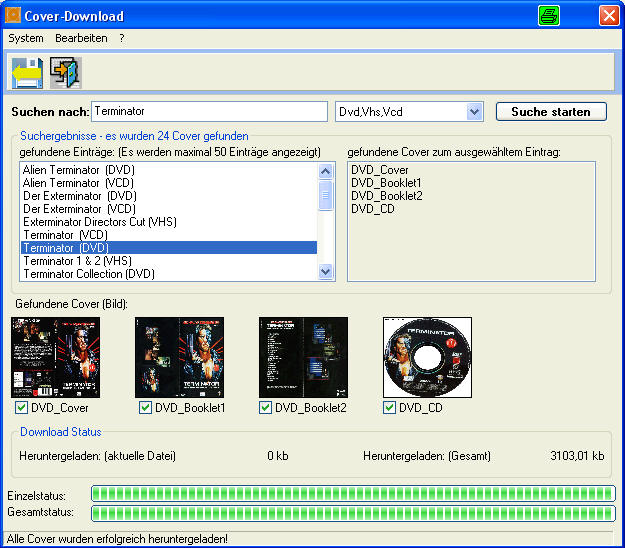Toggle the DVD_Booklet1 checkbox

tap(145, 408)
